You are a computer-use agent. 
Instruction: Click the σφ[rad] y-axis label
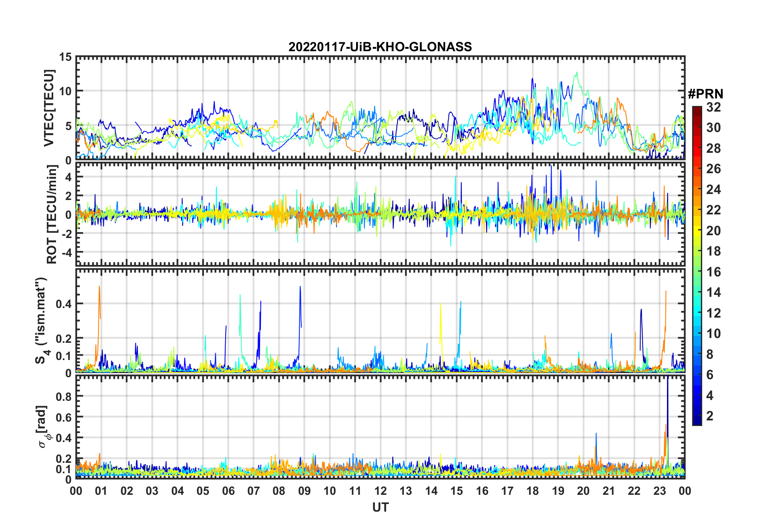tap(42, 427)
